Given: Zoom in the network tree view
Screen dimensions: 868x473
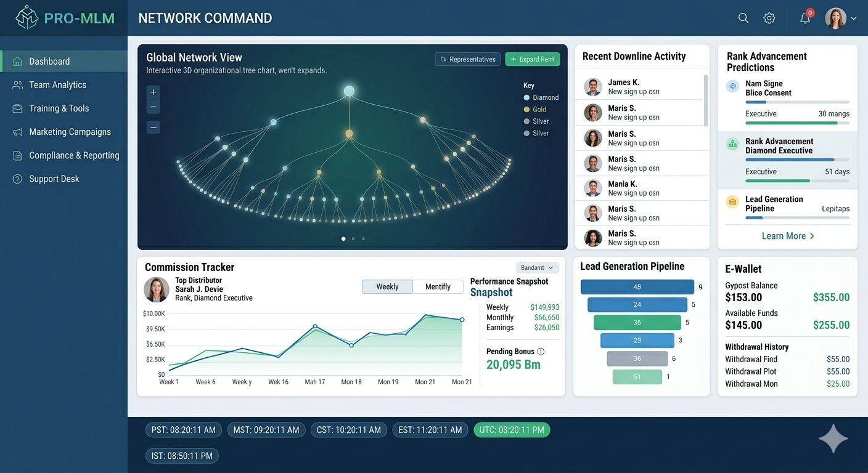Looking at the screenshot, I should click(x=154, y=92).
